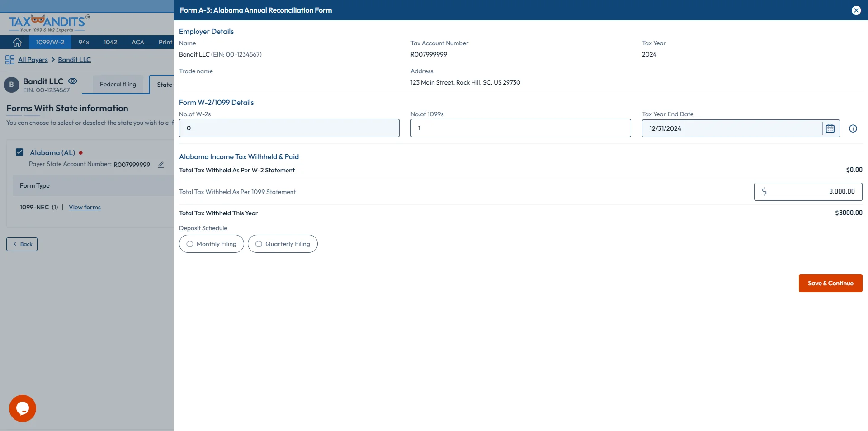Click the home icon in navigation bar
The height and width of the screenshot is (431, 868).
coord(17,42)
